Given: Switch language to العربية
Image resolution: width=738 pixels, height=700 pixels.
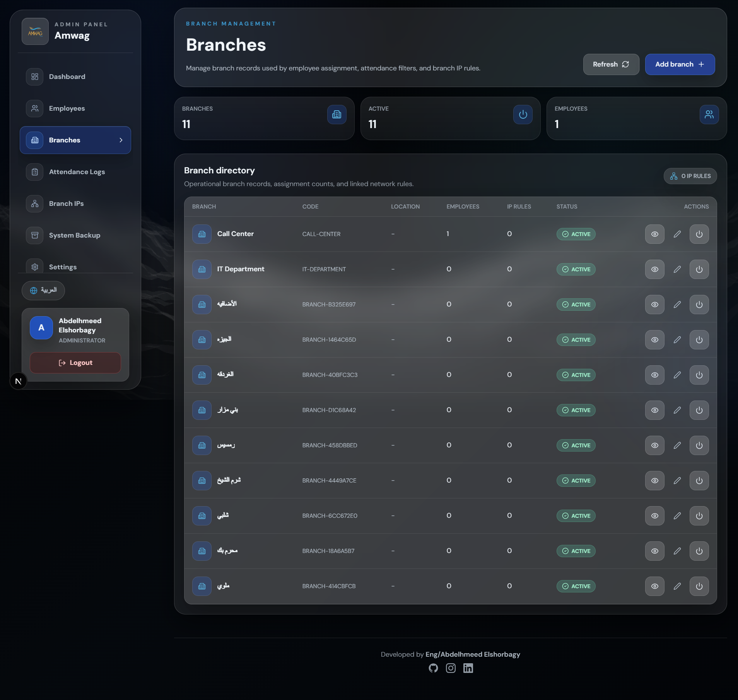Looking at the screenshot, I should 43,290.
